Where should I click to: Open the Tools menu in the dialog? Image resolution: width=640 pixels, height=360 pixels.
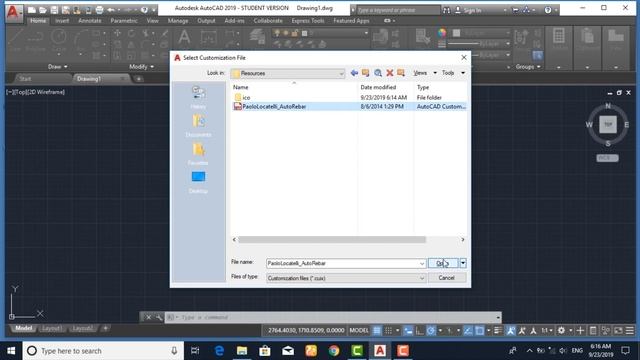click(453, 73)
